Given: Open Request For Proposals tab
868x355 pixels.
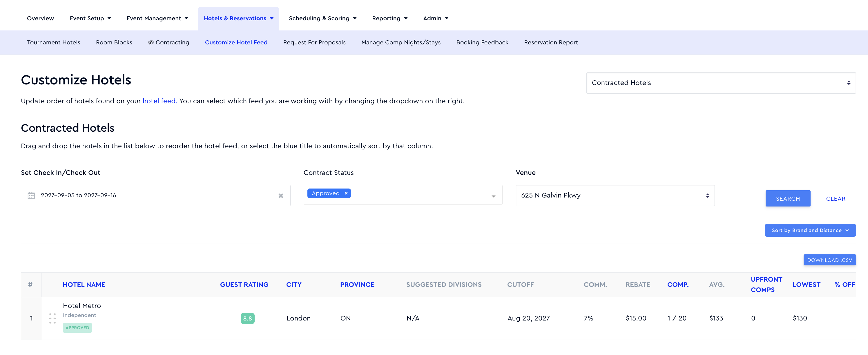Looking at the screenshot, I should pos(314,42).
